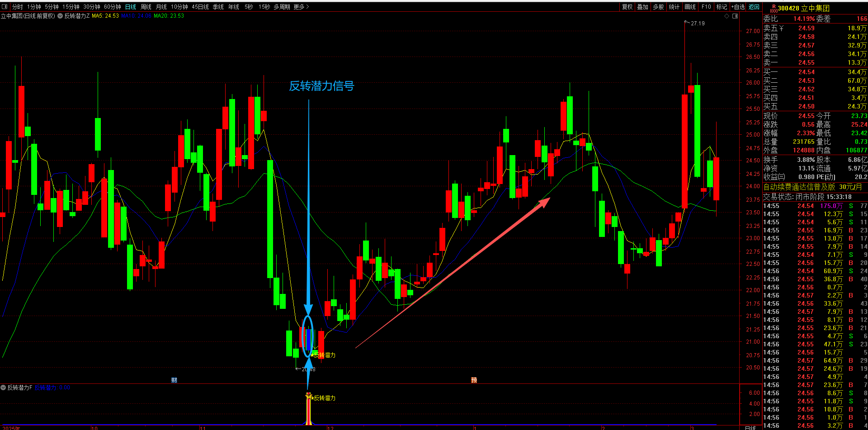Click the 卖一 price 24.55
868x430 pixels.
(806, 62)
